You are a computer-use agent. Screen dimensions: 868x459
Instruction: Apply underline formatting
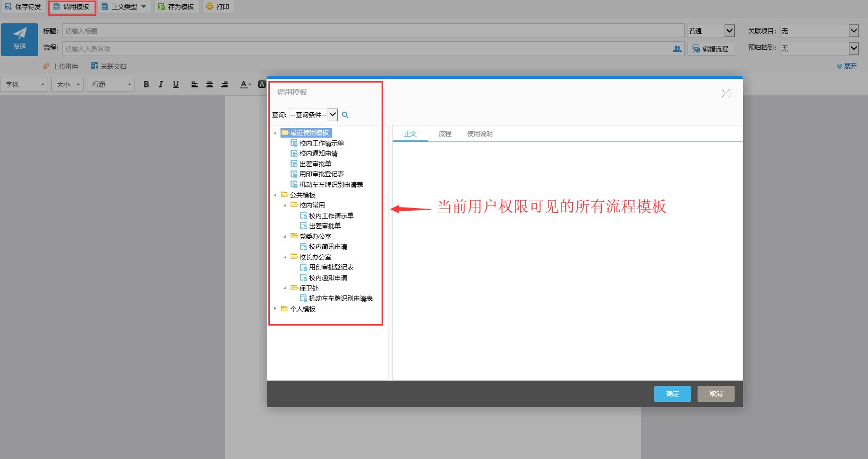click(x=176, y=84)
